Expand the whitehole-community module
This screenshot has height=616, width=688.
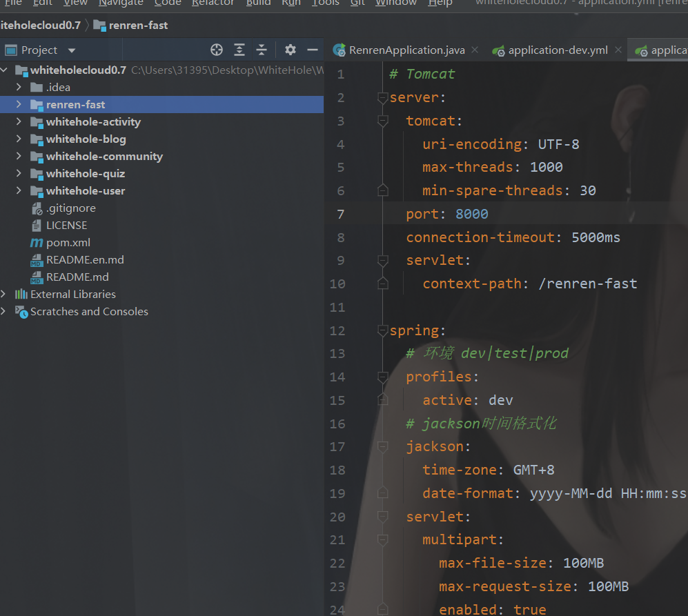coord(19,156)
